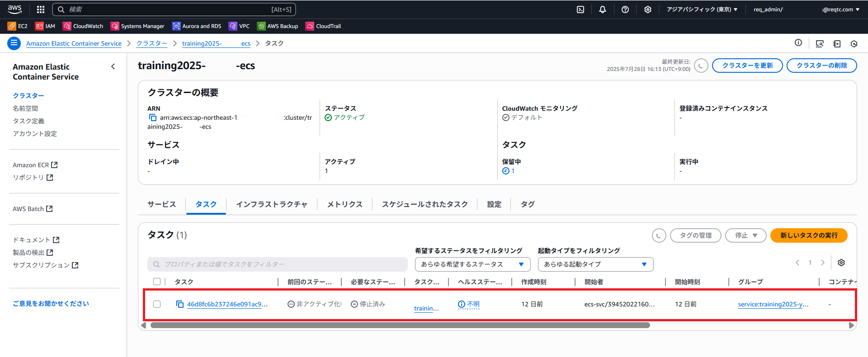Open the req_admin account menu
The image size is (868, 357).
tap(806, 9)
